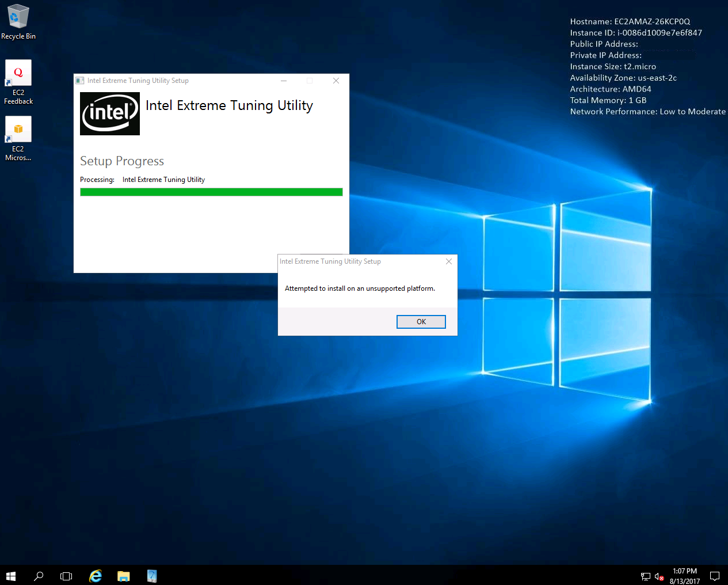Viewport: 728px width, 585px height.
Task: Click the 'Instance Size: t2.micro' text
Action: click(613, 67)
